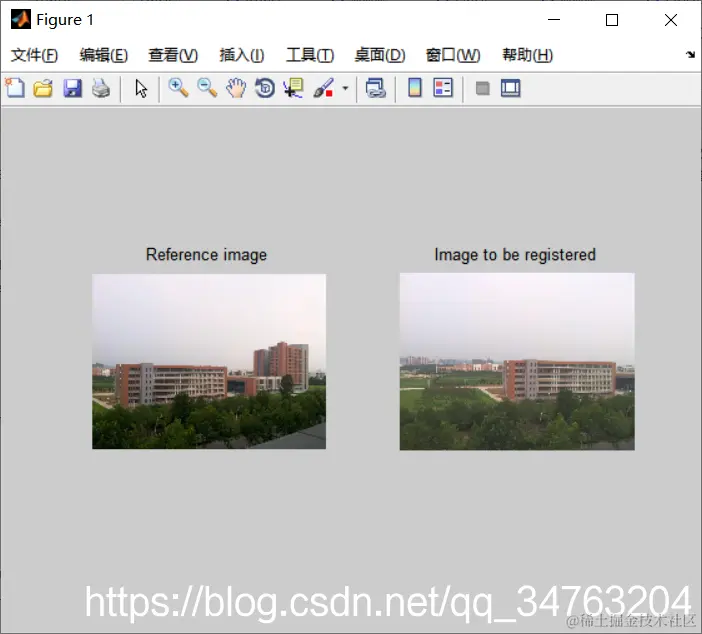Open the 插入(I) menu
The image size is (702, 634).
pyautogui.click(x=242, y=55)
